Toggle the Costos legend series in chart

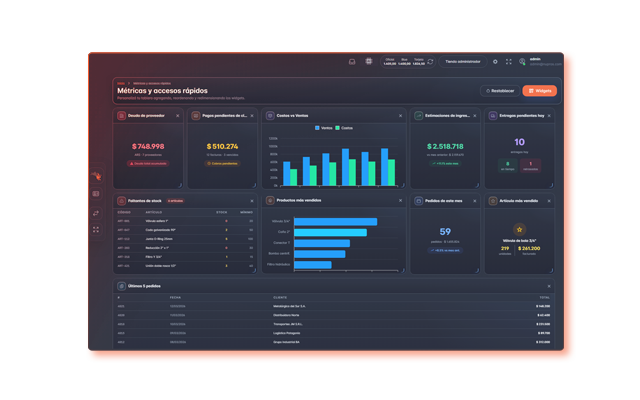click(x=344, y=128)
